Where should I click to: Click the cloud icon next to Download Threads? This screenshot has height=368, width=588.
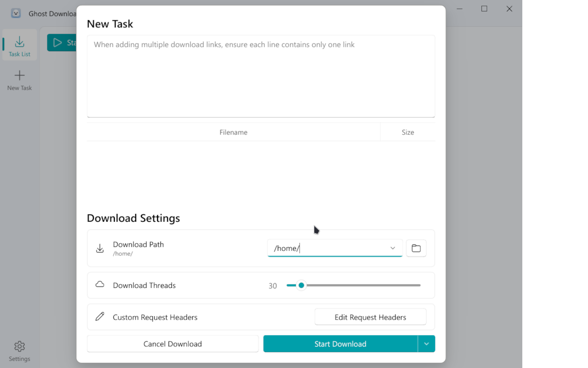pos(100,285)
